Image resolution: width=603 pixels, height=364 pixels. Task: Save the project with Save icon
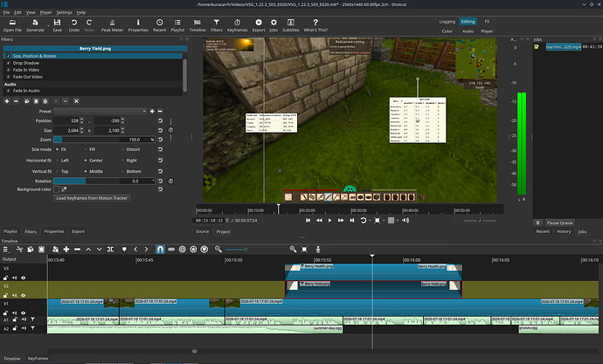(x=57, y=25)
